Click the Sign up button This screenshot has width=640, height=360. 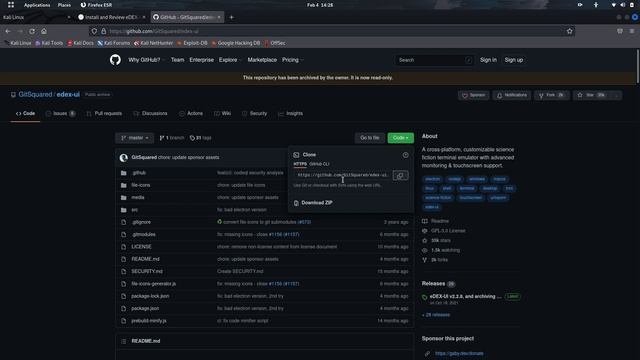[513, 60]
